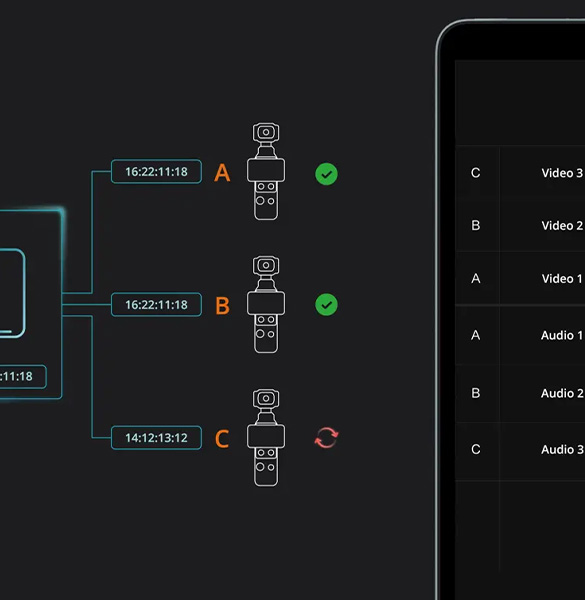
Task: Click the A label beside Audio 1
Action: tap(476, 335)
